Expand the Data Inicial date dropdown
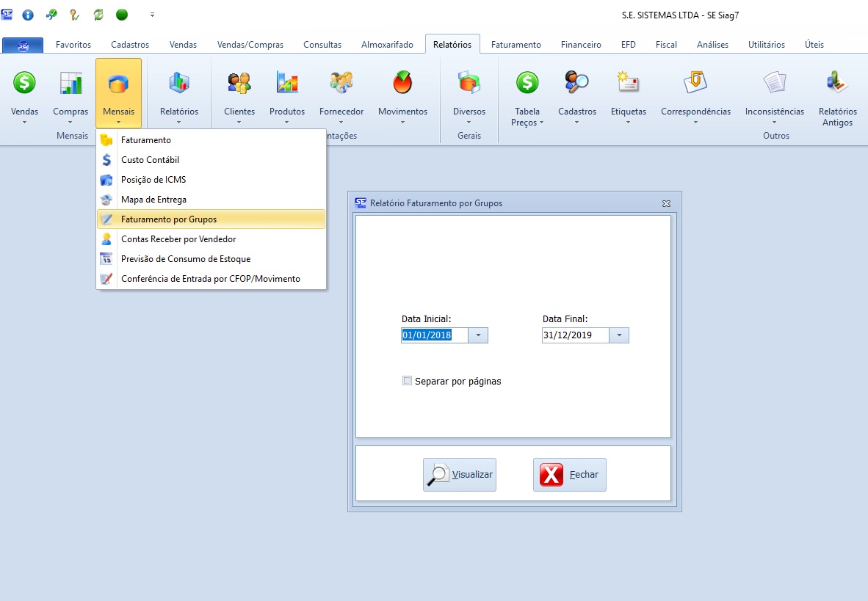 pos(478,335)
